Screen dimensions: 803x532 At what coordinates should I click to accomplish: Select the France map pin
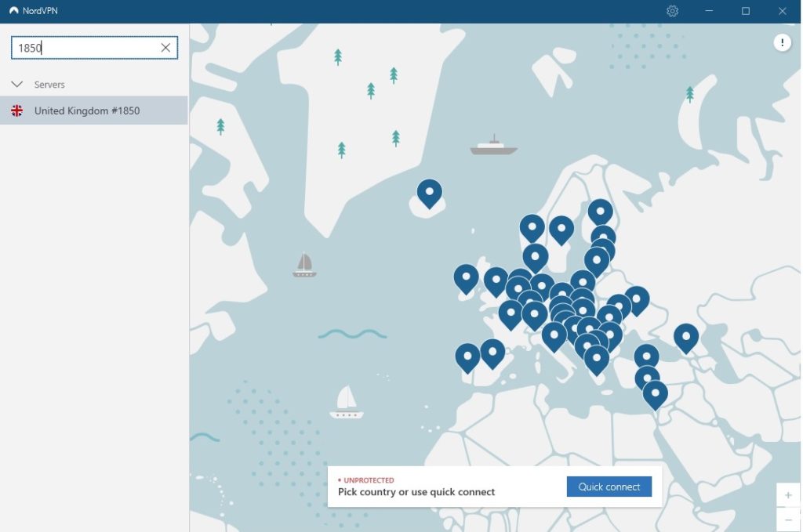point(511,313)
